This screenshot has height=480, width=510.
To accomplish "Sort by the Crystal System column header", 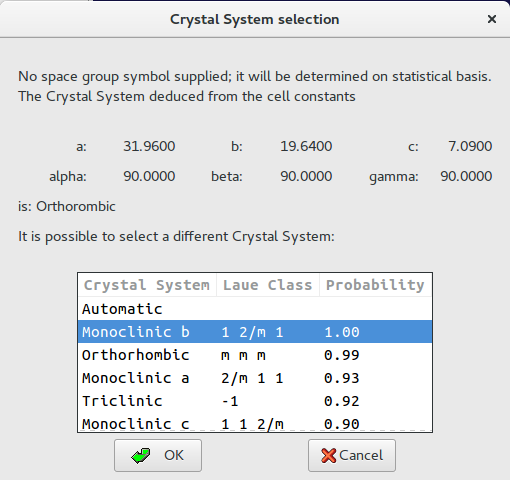I will click(147, 285).
